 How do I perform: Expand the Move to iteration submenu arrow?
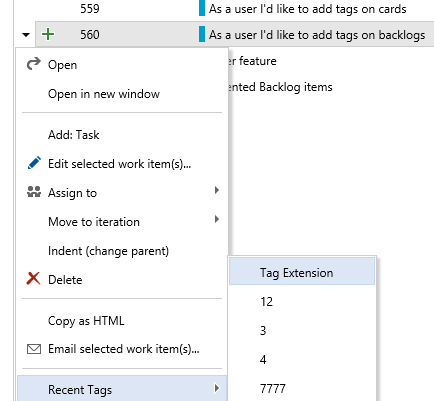[x=217, y=219]
